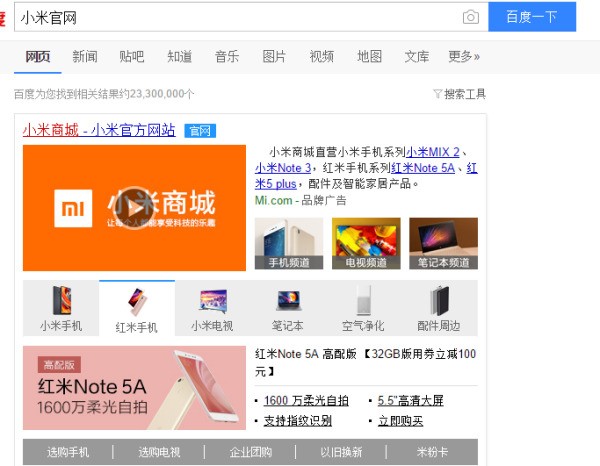Click the 百度一下 search button

coord(532,17)
